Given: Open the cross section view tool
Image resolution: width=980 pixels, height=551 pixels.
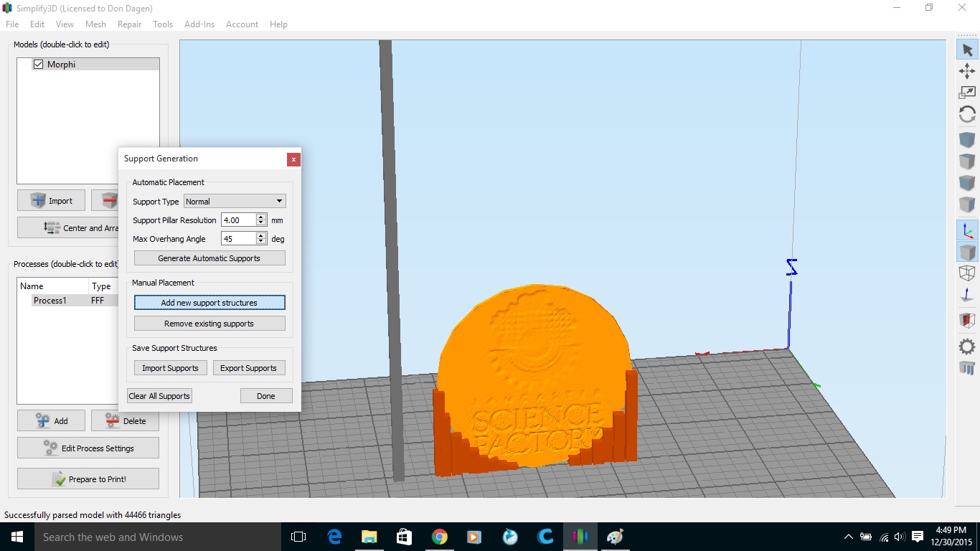Looking at the screenshot, I should pyautogui.click(x=967, y=321).
